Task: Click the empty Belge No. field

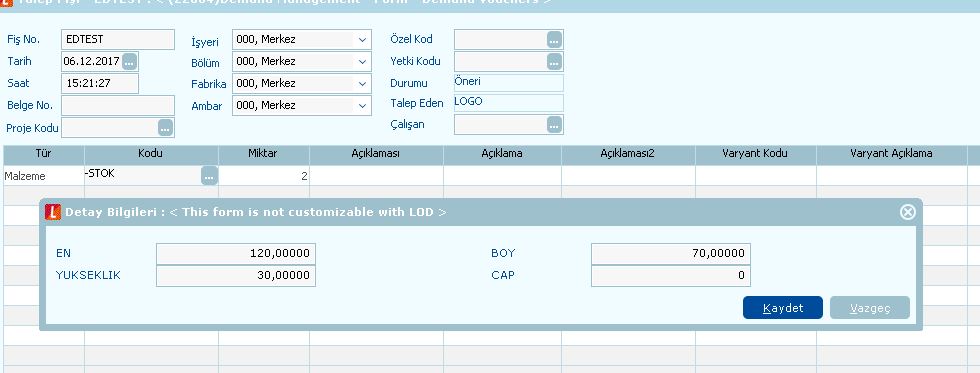Action: pyautogui.click(x=118, y=105)
